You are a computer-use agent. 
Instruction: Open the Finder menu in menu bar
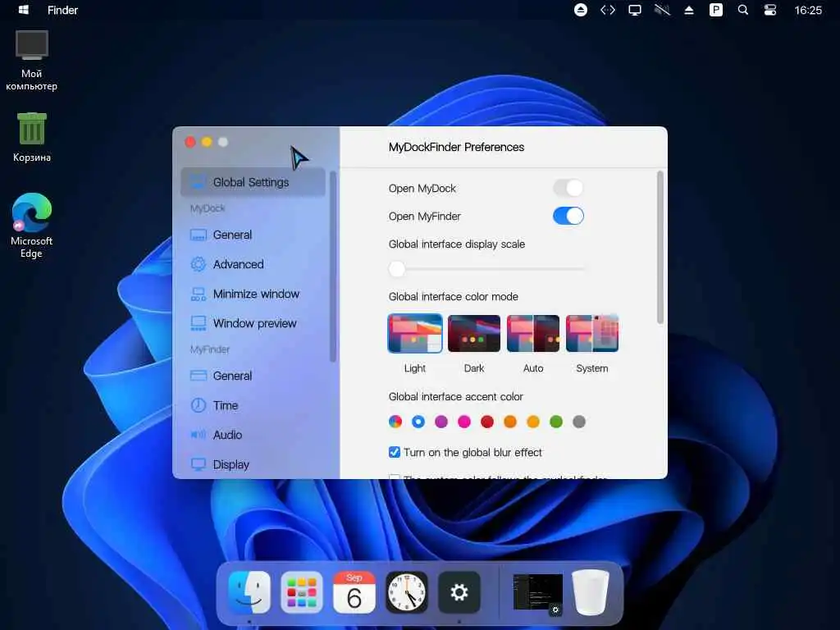coord(62,10)
